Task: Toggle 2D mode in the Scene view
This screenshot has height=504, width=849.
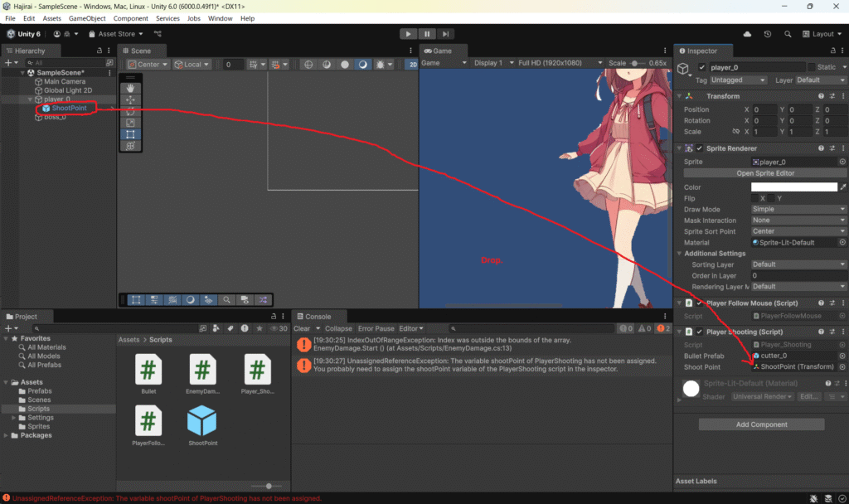Action: tap(413, 64)
